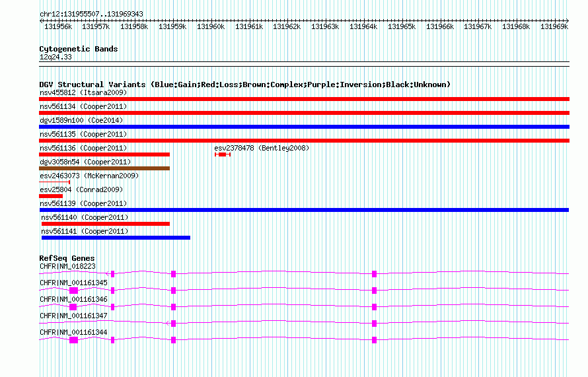Click the 131960k ruler position

click(x=211, y=26)
